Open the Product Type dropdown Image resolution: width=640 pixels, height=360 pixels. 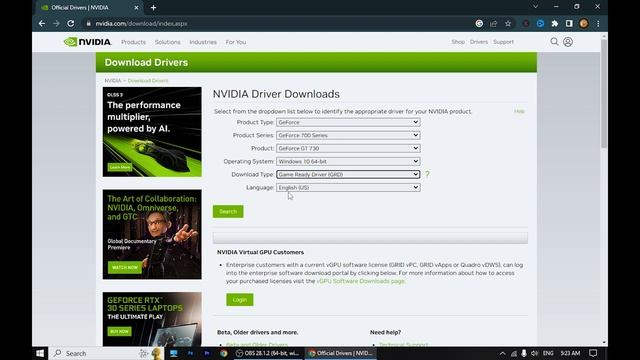(348, 122)
